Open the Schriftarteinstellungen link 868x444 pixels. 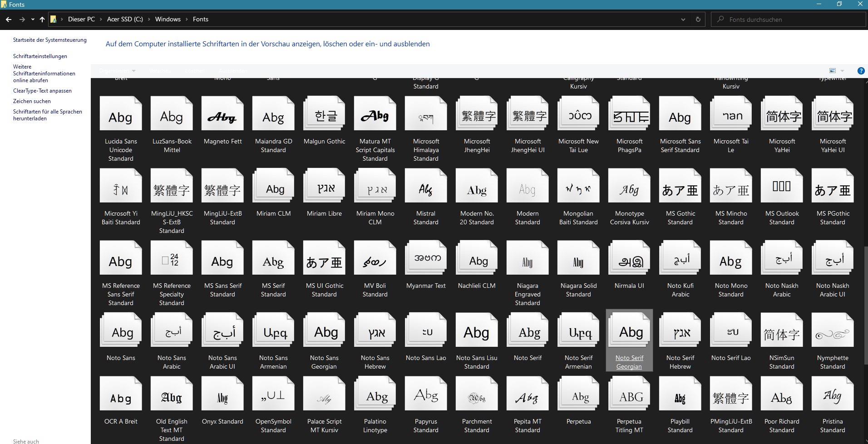[40, 56]
